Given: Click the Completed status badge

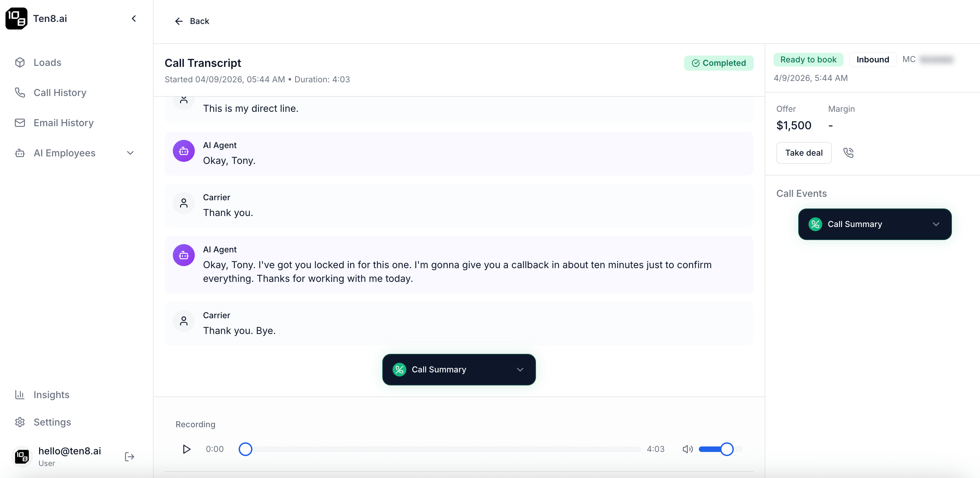Looking at the screenshot, I should tap(718, 63).
